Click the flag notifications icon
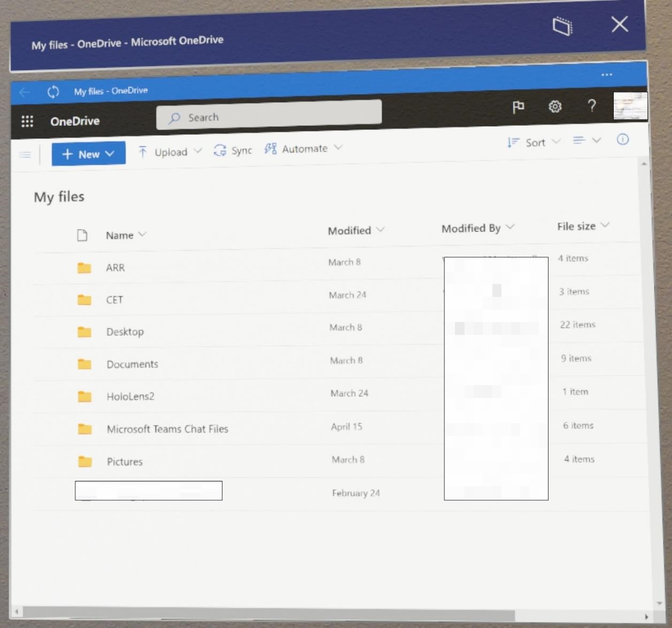Viewport: 672px width, 628px height. pyautogui.click(x=517, y=107)
